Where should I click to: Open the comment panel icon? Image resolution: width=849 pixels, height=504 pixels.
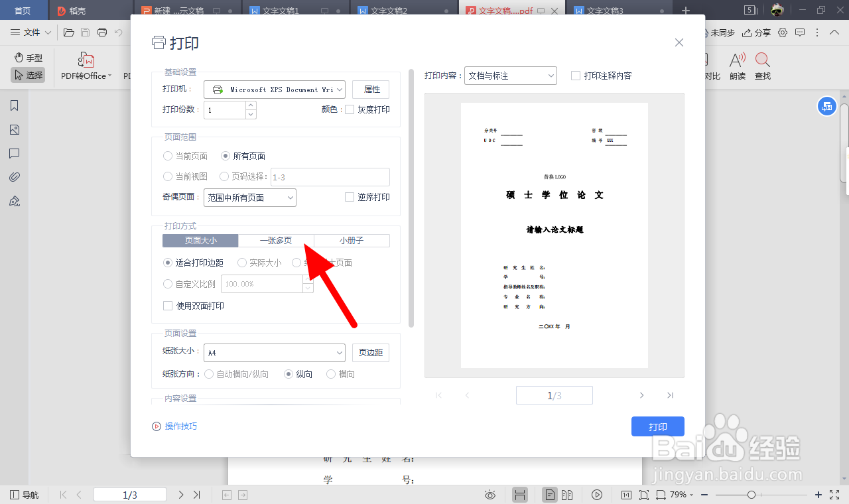tap(14, 153)
